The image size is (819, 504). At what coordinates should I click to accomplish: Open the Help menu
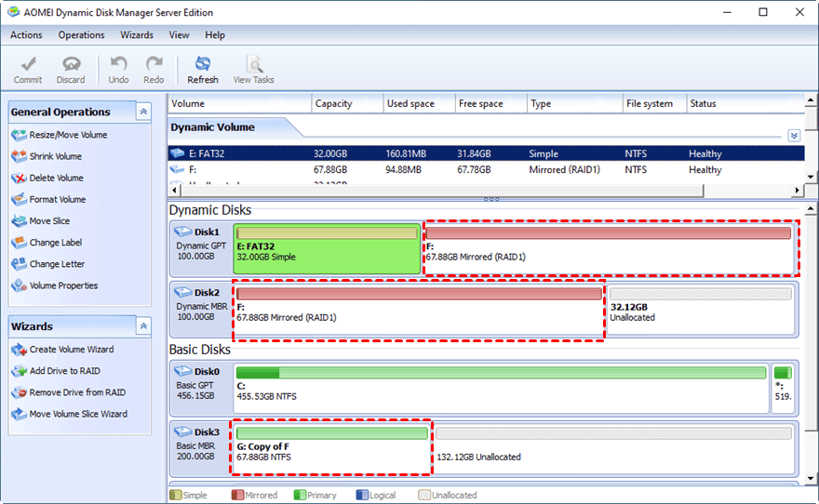(215, 35)
